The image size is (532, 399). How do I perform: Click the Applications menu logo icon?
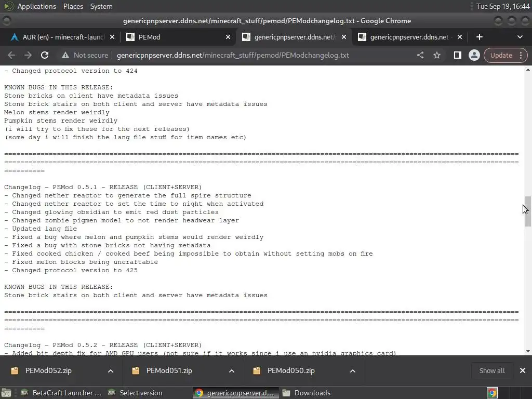[9, 6]
